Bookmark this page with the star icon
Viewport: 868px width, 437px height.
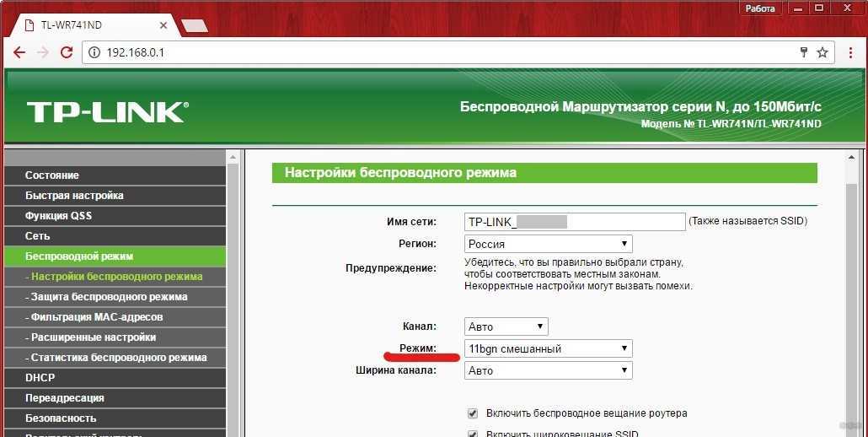click(x=822, y=52)
